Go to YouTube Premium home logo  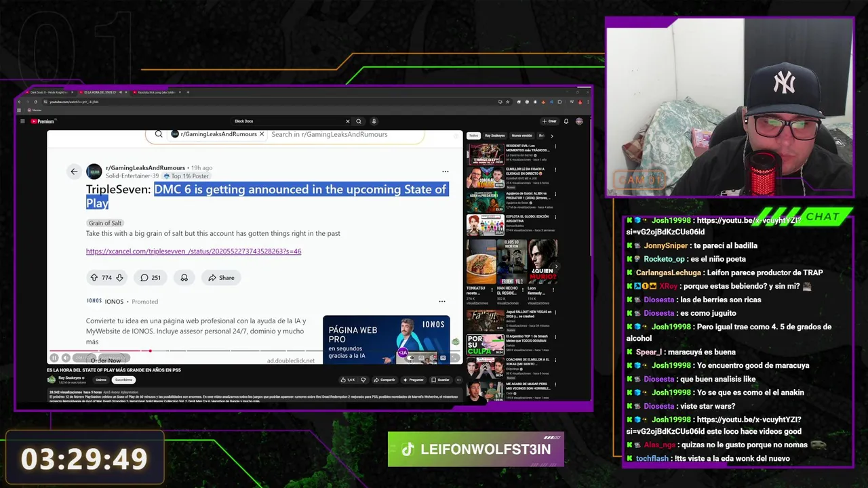click(42, 121)
